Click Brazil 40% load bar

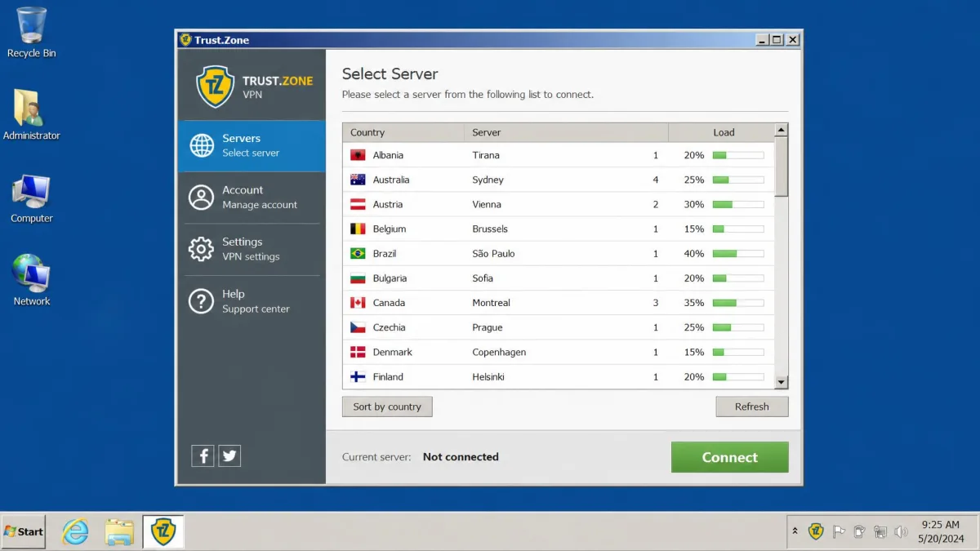click(x=738, y=253)
